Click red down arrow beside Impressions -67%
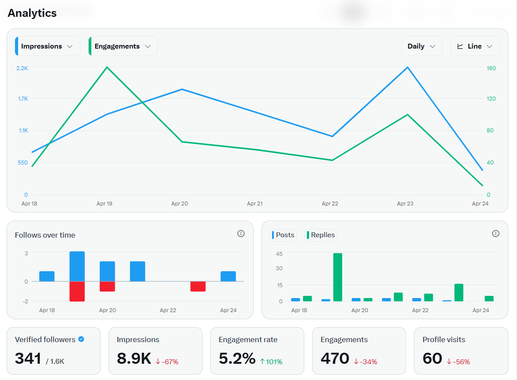Screen dimensions: 517x380 tap(158, 361)
